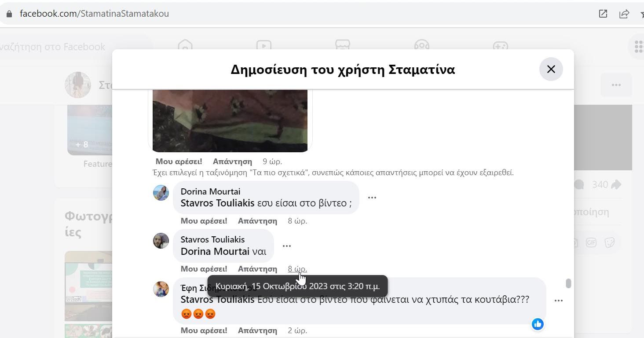
Task: Reply to Έφη's comment about the video
Action: (257, 331)
